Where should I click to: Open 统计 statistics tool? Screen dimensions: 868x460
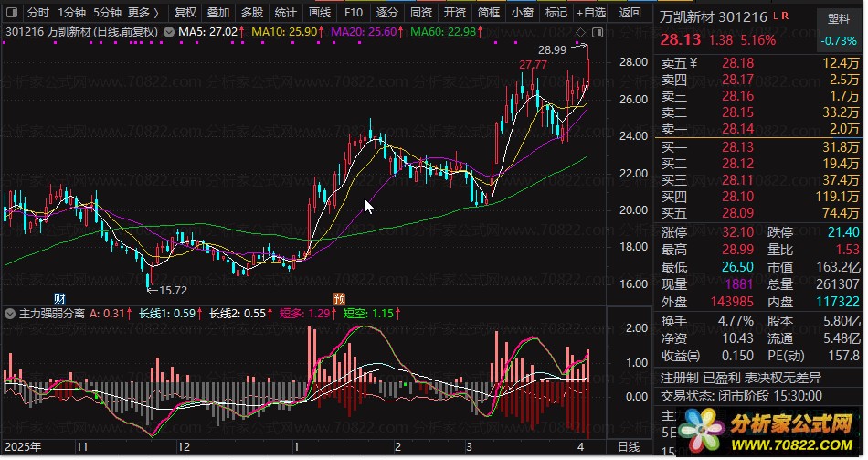(286, 12)
